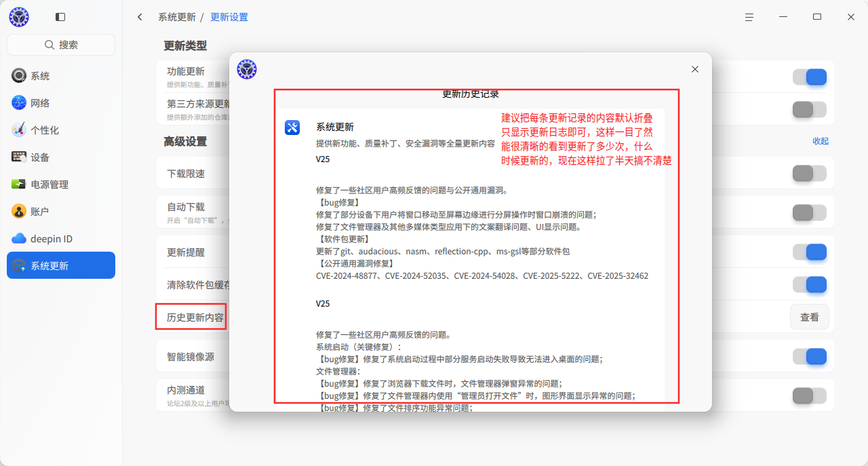Click the 电源管理 battery icon
The height and width of the screenshot is (466, 868).
[19, 185]
